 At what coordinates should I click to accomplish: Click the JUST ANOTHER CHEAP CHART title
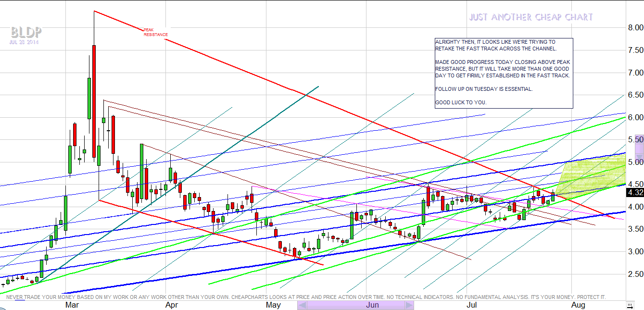pyautogui.click(x=531, y=18)
